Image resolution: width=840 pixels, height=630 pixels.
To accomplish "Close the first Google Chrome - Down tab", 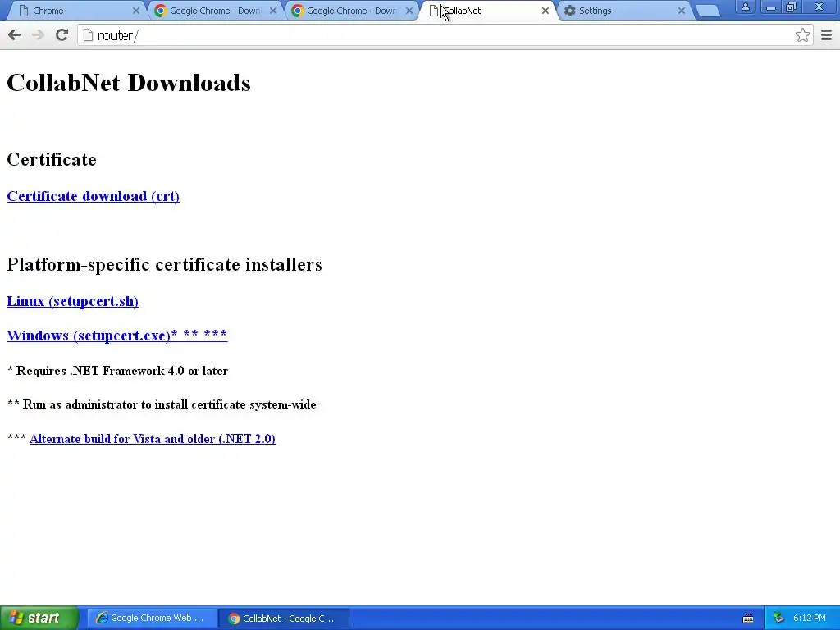I will coord(272,11).
